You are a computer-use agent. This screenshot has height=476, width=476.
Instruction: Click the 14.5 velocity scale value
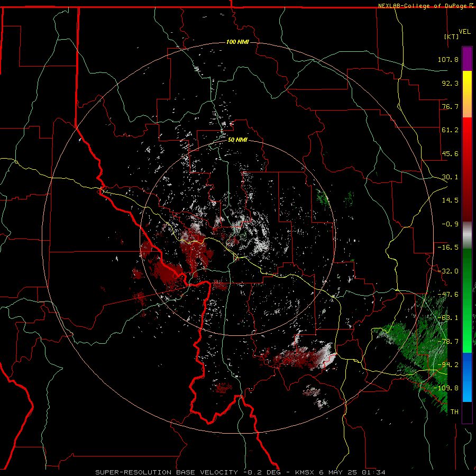click(x=450, y=200)
